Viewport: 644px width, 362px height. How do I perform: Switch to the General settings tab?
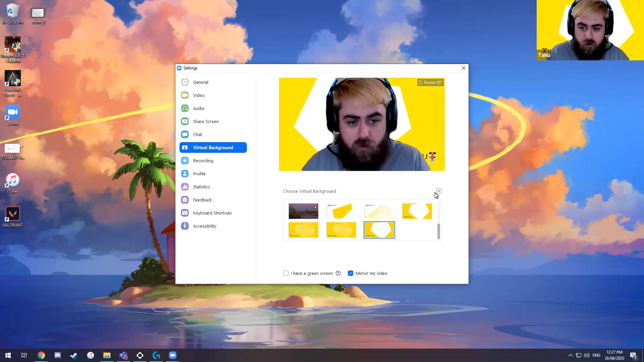[200, 82]
